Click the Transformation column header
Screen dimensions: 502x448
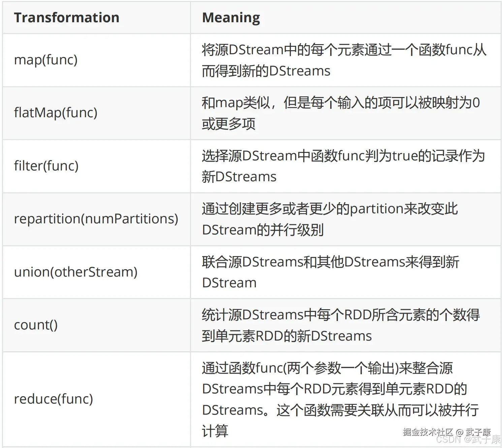click(x=66, y=18)
